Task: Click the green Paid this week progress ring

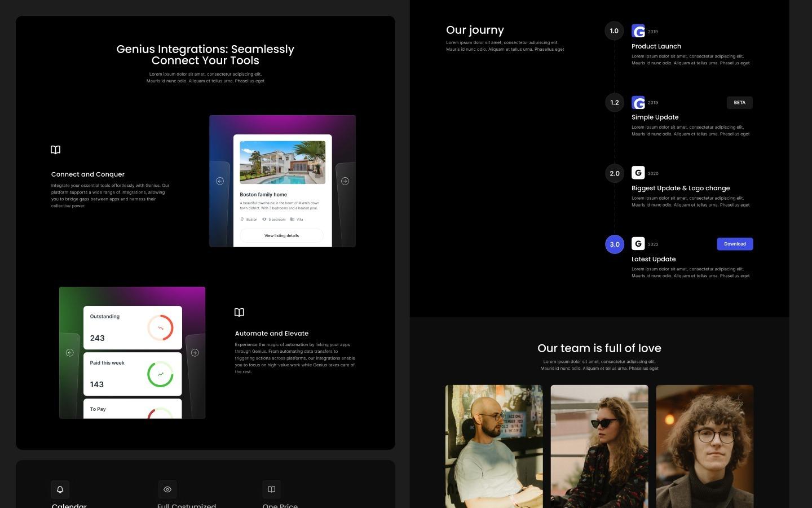Action: (x=162, y=374)
